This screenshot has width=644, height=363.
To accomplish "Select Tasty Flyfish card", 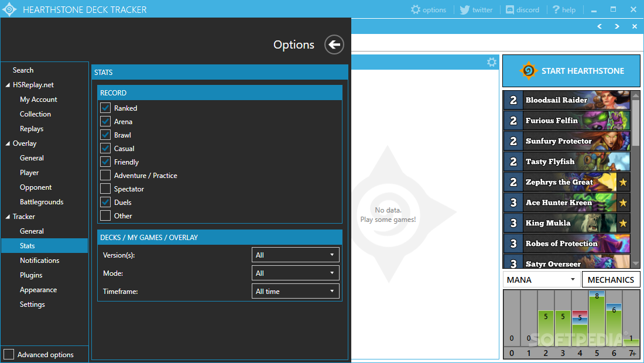I will pyautogui.click(x=567, y=162).
